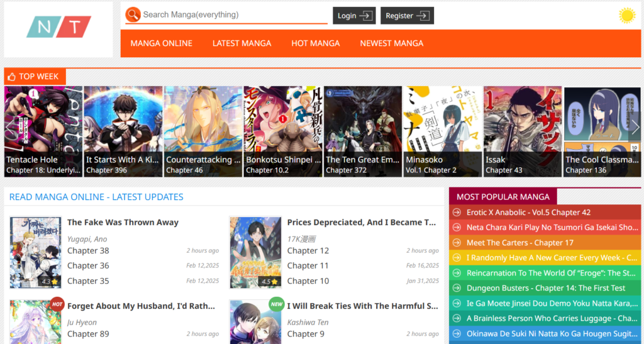Open Minasoko Vol.1 Chapter 2 cover
644x344 pixels.
point(443,131)
